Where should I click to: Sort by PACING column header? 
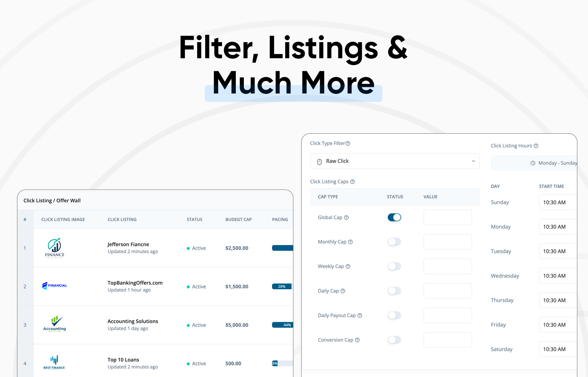(x=280, y=220)
